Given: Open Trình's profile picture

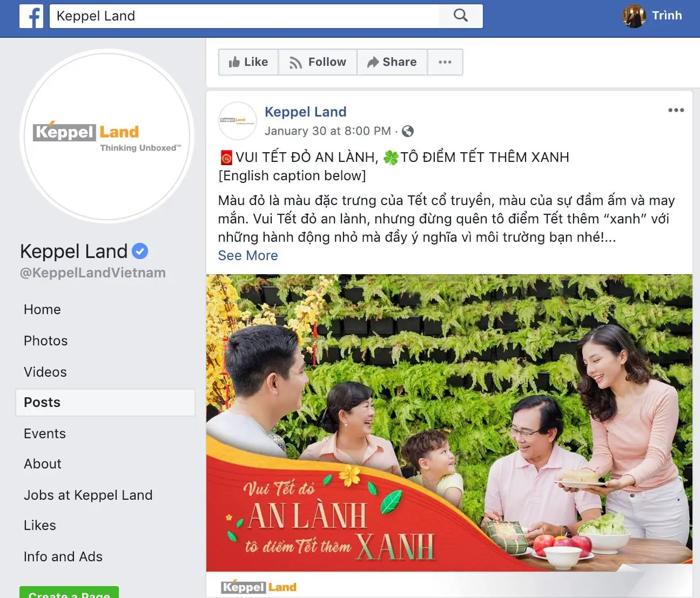Looking at the screenshot, I should click(634, 16).
